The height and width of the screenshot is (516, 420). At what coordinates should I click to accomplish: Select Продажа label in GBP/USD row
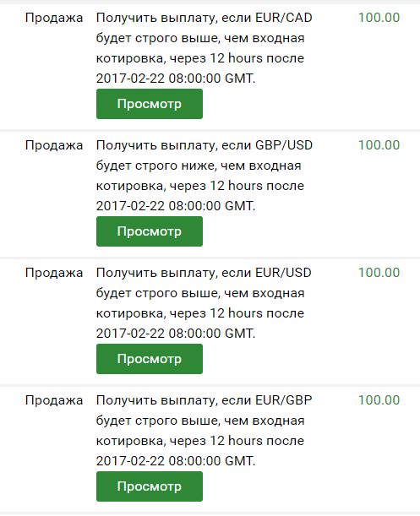pyautogui.click(x=54, y=146)
